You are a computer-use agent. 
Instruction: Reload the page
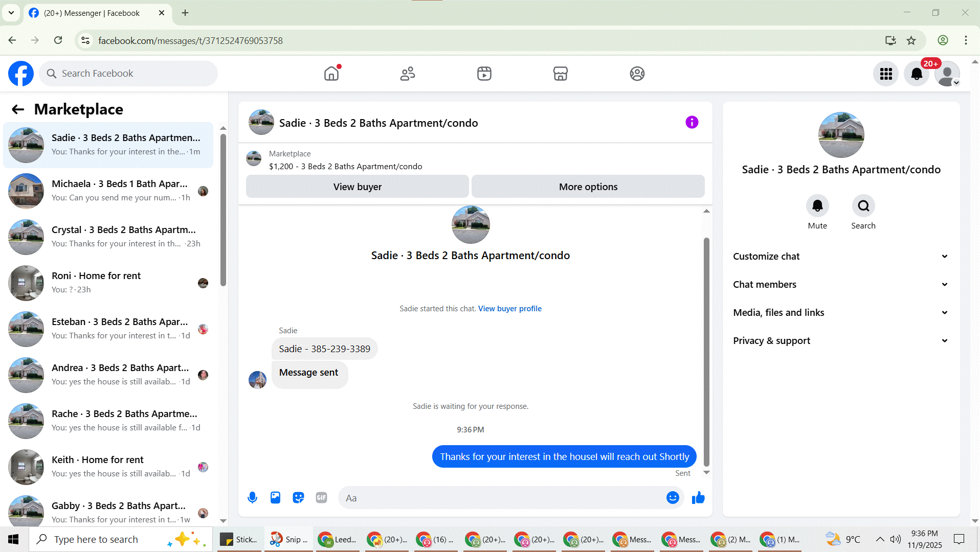pos(58,40)
